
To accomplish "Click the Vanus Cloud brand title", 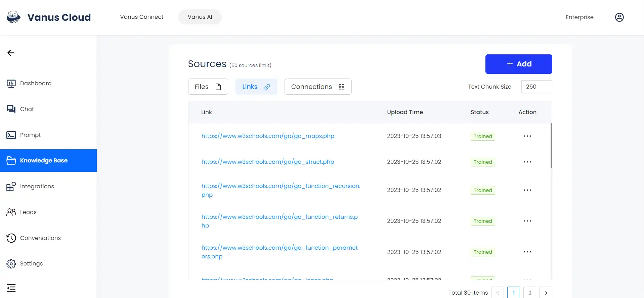I will (x=59, y=17).
